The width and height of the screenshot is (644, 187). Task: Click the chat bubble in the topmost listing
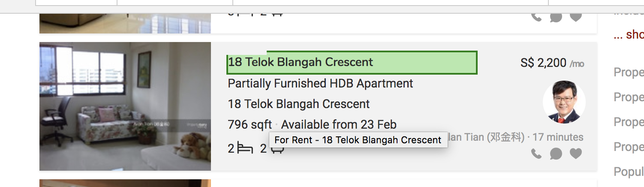tap(556, 17)
